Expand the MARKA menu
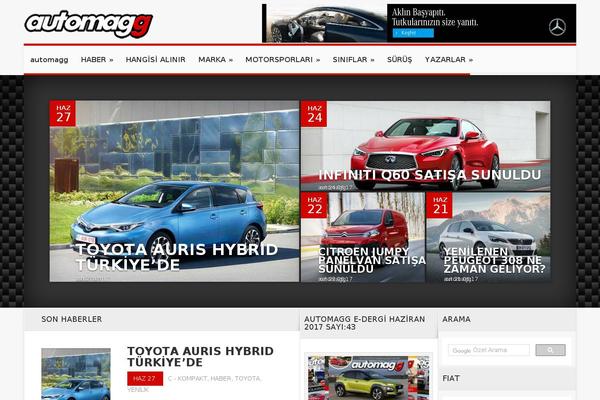Screen dimensions: 600x400 click(x=215, y=60)
